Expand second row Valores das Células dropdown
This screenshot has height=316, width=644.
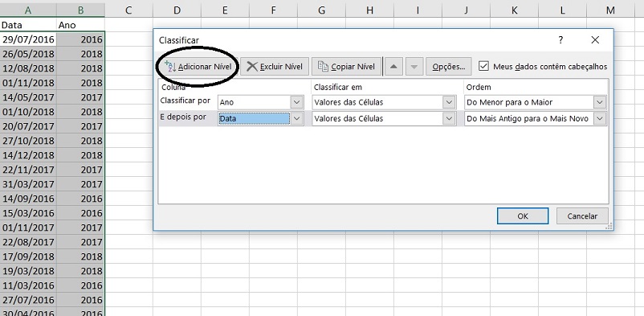pyautogui.click(x=450, y=118)
